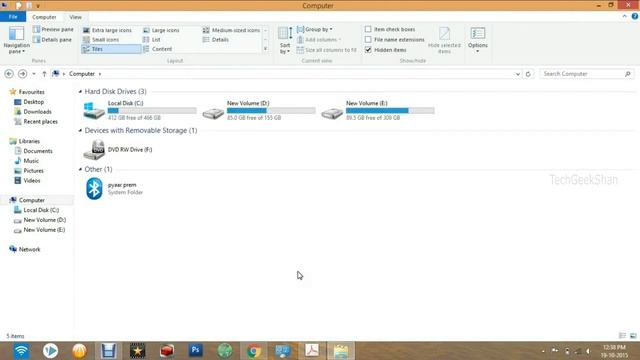This screenshot has width=640, height=360.
Task: Open the Navigation pane button
Action: coord(16,40)
